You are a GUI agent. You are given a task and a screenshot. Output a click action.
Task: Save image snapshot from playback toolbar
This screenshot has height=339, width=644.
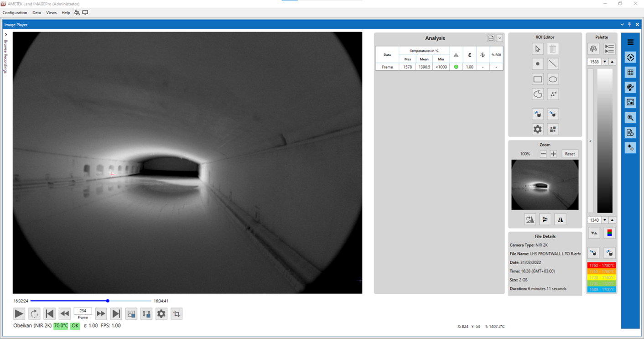point(131,314)
